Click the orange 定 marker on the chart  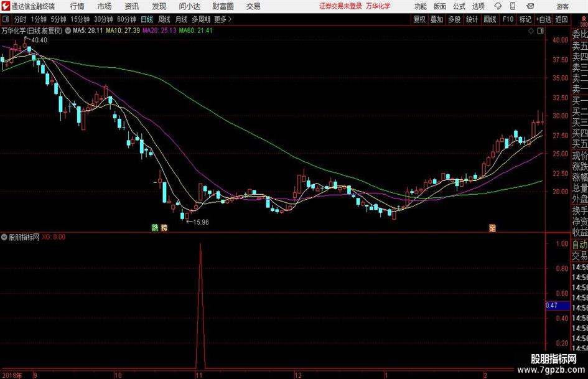pyautogui.click(x=492, y=227)
